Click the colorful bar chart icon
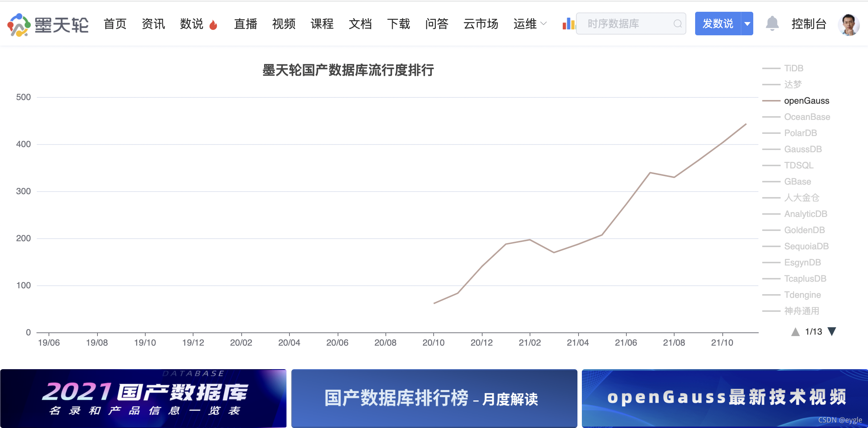868x428 pixels. [x=569, y=24]
